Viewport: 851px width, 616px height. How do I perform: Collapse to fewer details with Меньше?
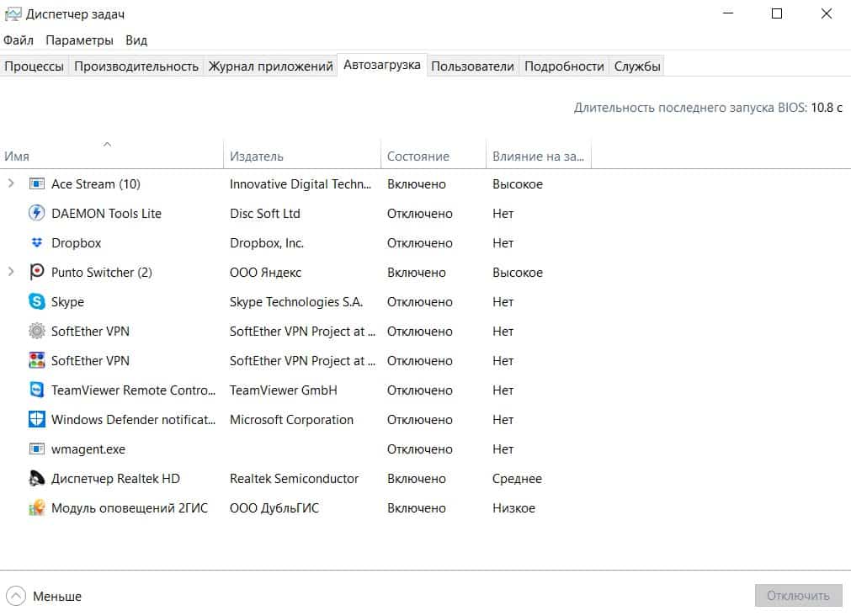point(45,596)
